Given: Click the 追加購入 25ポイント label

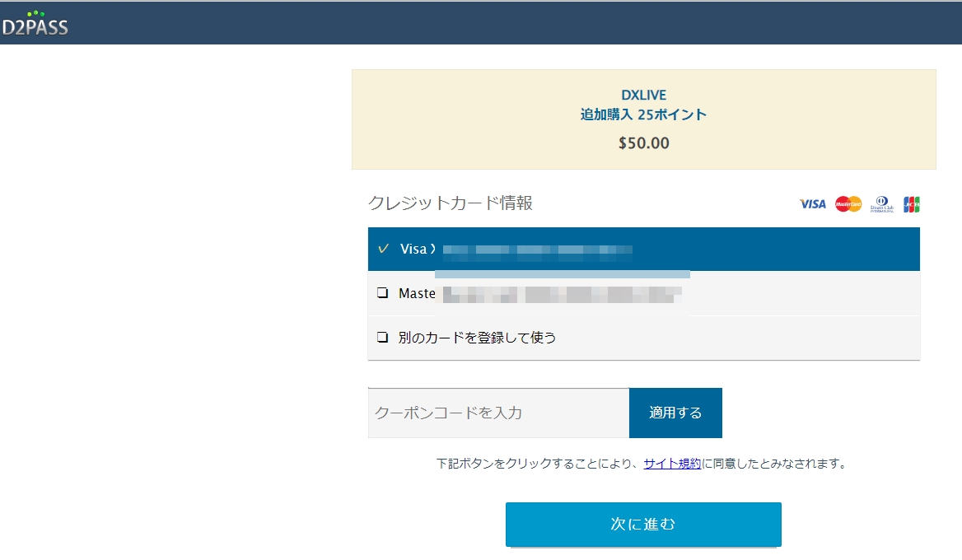Looking at the screenshot, I should point(643,114).
